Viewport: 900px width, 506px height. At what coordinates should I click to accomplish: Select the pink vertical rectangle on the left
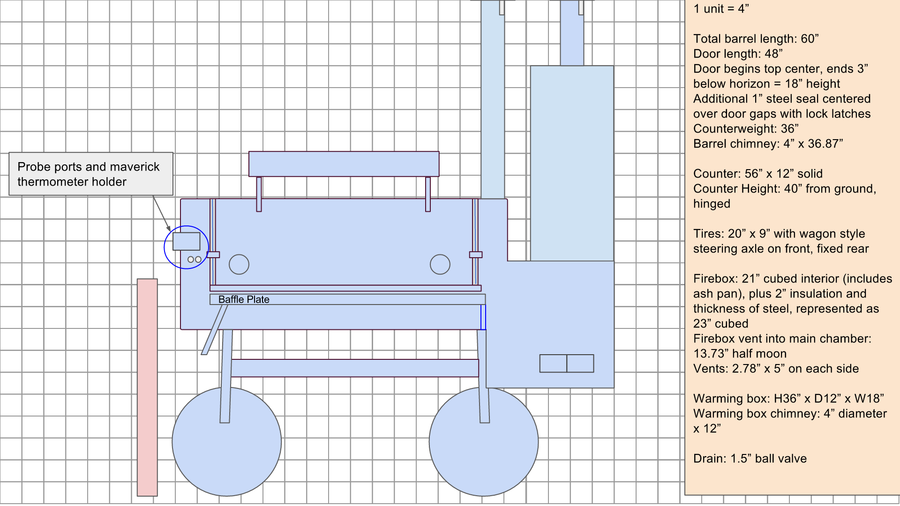(x=147, y=386)
